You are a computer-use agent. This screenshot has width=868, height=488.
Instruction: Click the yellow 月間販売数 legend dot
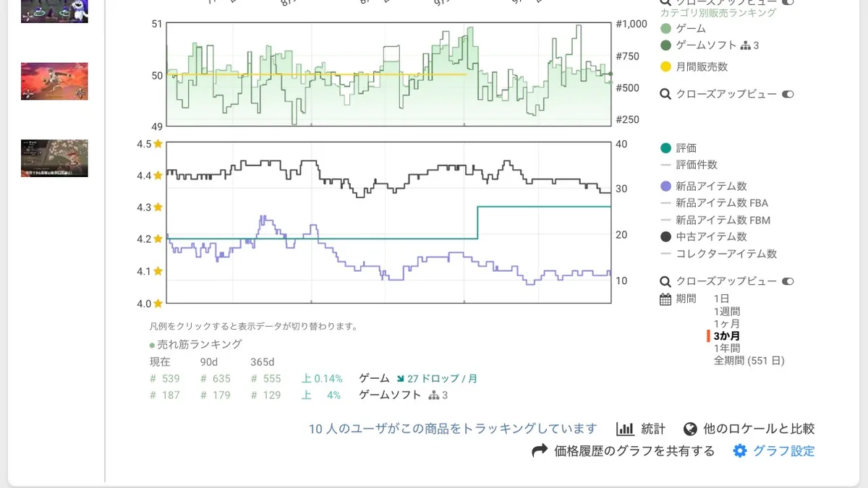pyautogui.click(x=665, y=67)
